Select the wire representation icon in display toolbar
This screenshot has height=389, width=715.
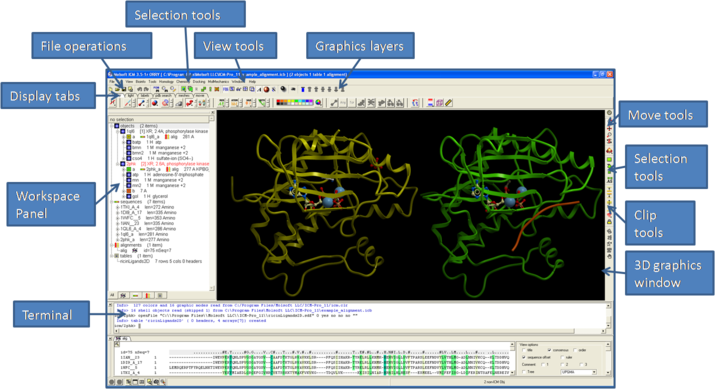[x=128, y=103]
